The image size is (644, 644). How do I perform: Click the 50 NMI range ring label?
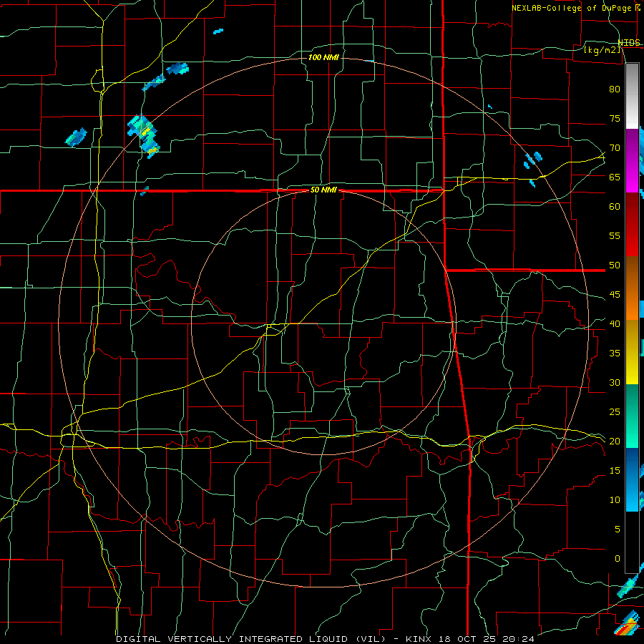(323, 190)
